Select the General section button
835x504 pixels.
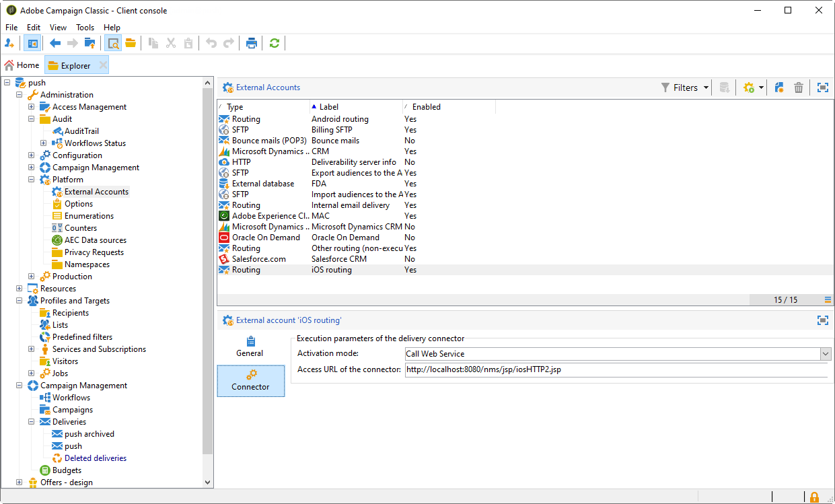(x=250, y=347)
